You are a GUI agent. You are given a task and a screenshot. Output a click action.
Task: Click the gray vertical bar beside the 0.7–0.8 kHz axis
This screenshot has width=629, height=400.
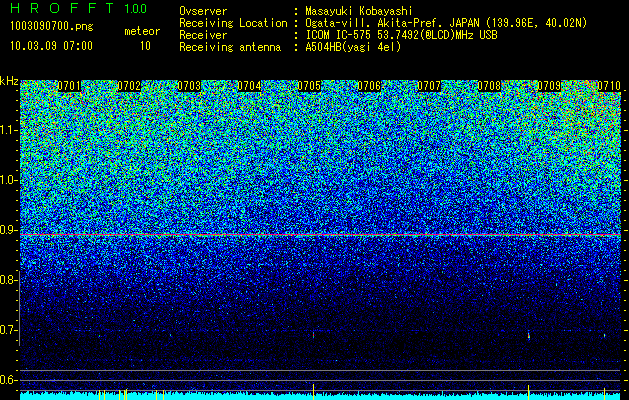[19, 308]
